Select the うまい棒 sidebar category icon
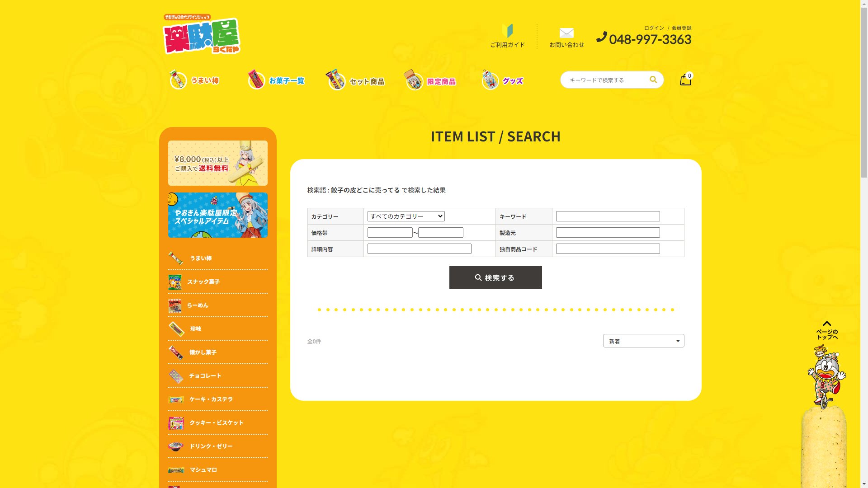 point(176,258)
